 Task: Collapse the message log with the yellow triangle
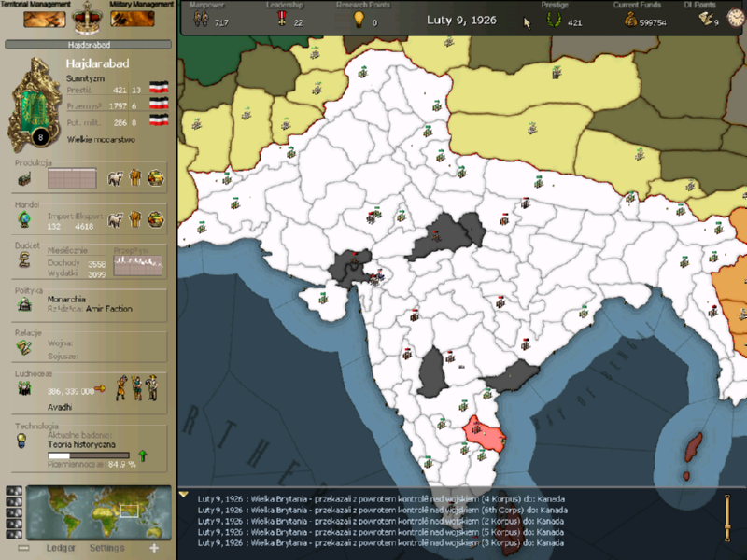click(183, 495)
